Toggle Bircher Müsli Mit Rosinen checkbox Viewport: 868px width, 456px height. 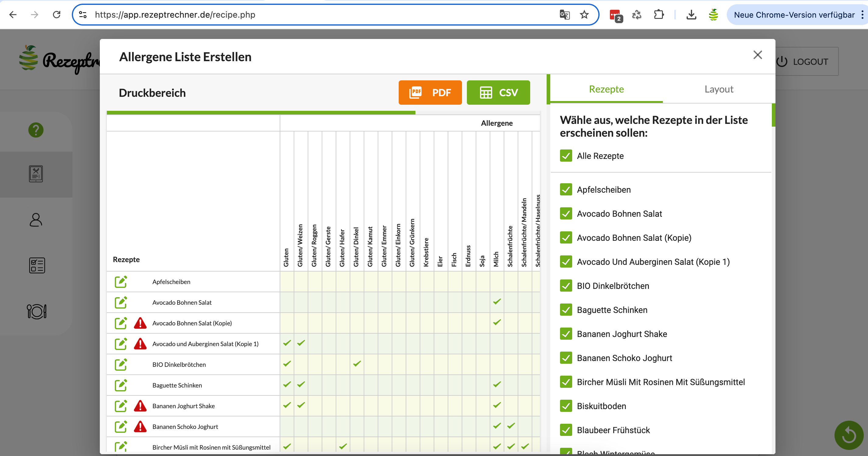(566, 382)
